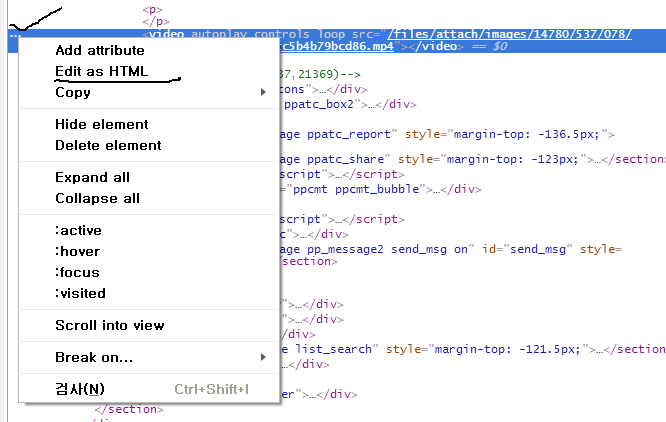Expand the Copy submenu arrow
Screen dimensions: 666x422
[x=263, y=92]
